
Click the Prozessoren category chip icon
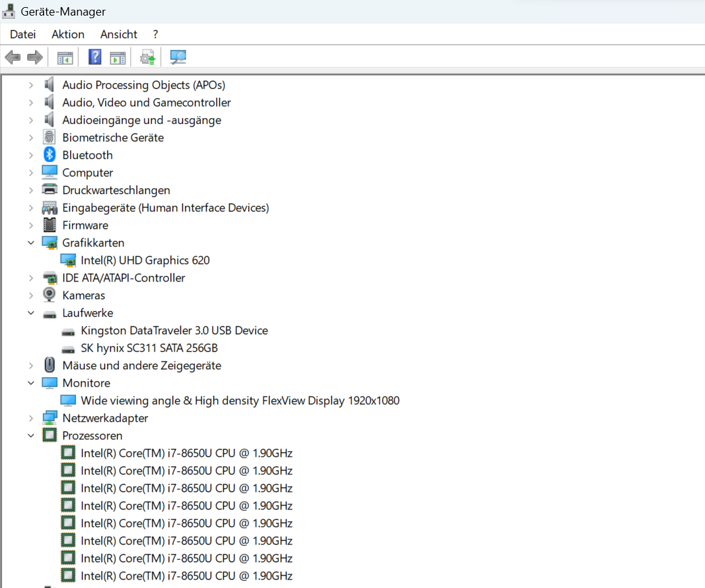point(49,435)
